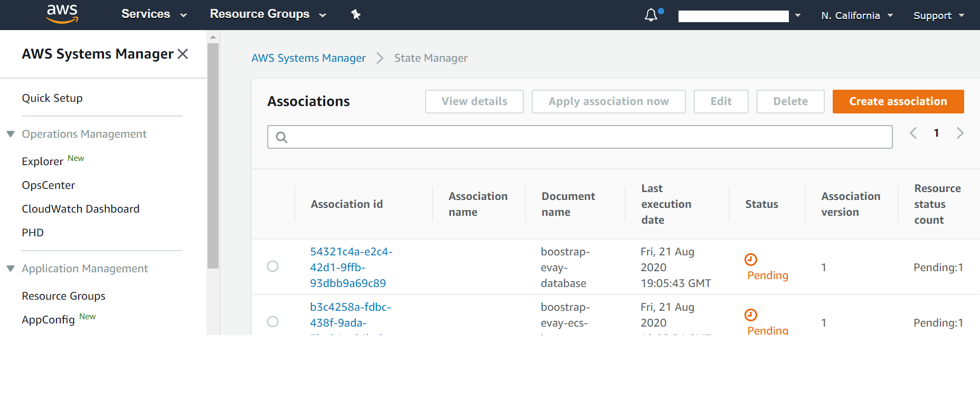
Task: Collapse the Application Management section
Action: point(10,269)
